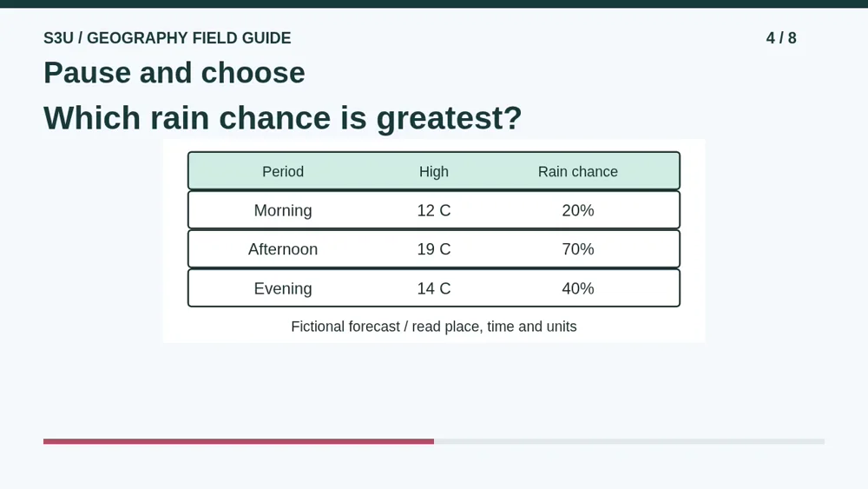Image resolution: width=868 pixels, height=489 pixels.
Task: Click the Evening period cell
Action: 283,288
